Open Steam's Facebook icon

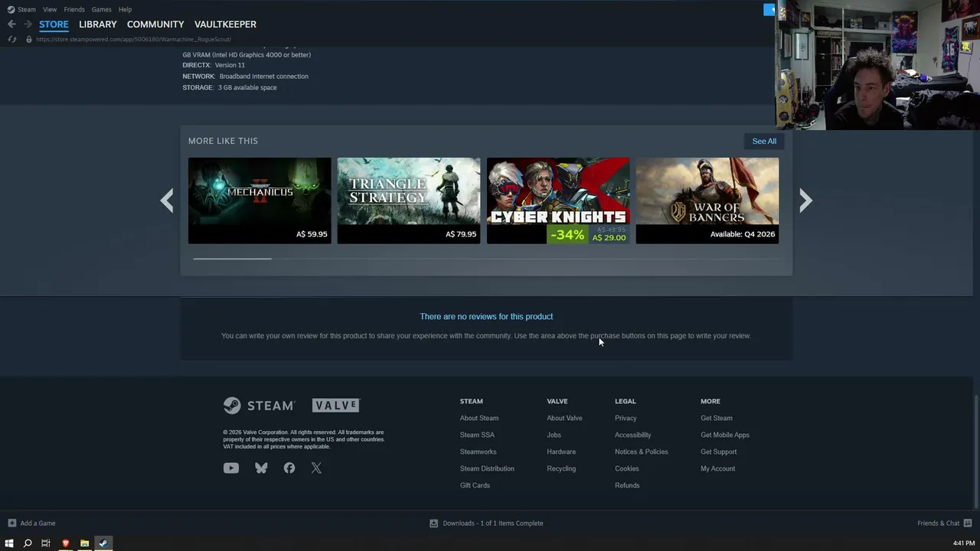(x=289, y=468)
